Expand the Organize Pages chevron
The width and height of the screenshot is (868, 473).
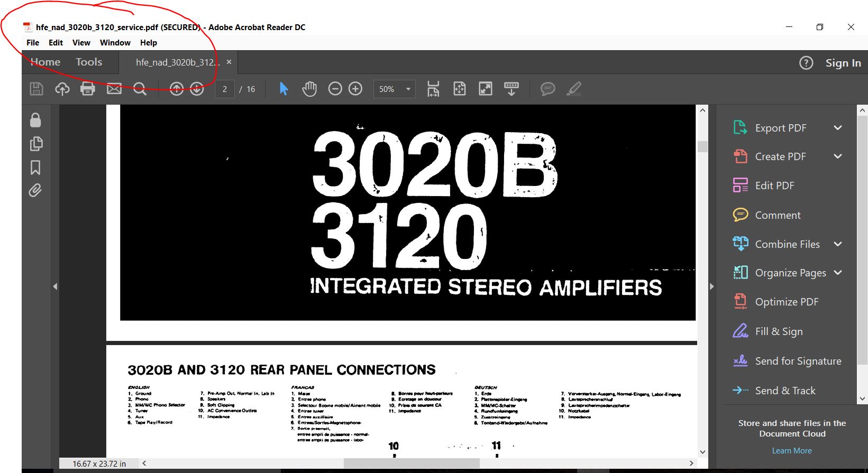click(x=838, y=273)
